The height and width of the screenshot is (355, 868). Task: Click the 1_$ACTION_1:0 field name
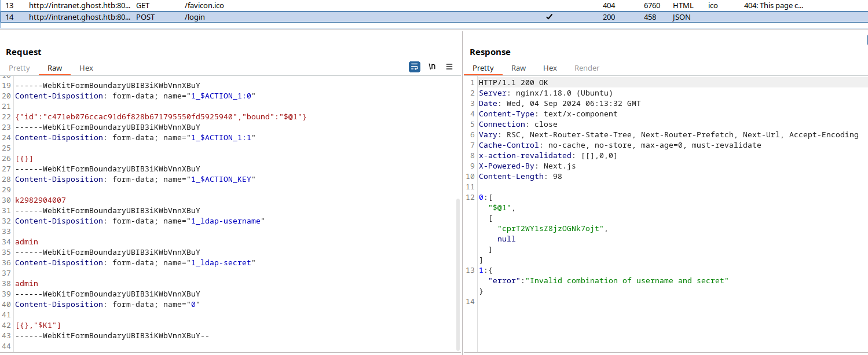pos(221,96)
